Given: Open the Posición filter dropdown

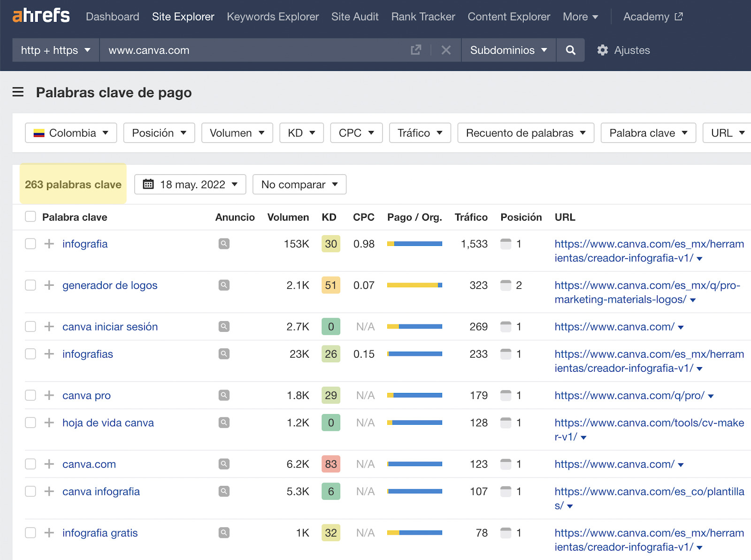Looking at the screenshot, I should 159,133.
